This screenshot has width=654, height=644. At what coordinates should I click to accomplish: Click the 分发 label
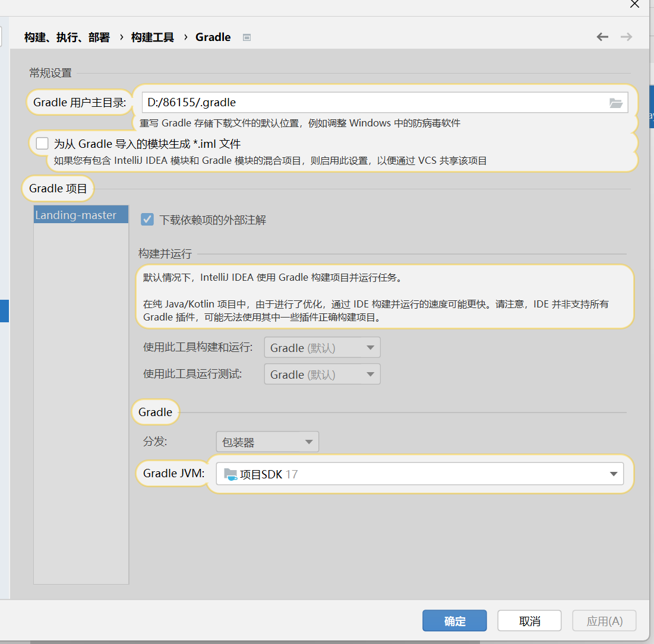155,442
